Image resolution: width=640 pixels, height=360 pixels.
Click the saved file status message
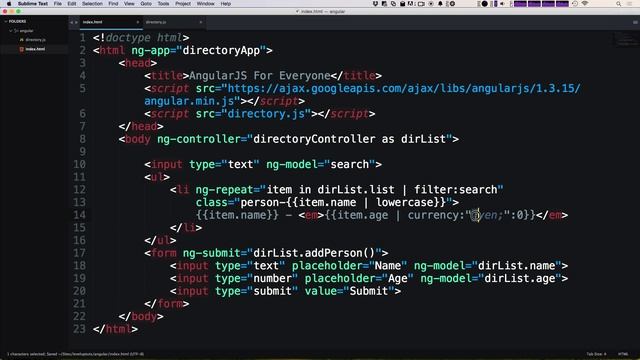click(x=76, y=354)
